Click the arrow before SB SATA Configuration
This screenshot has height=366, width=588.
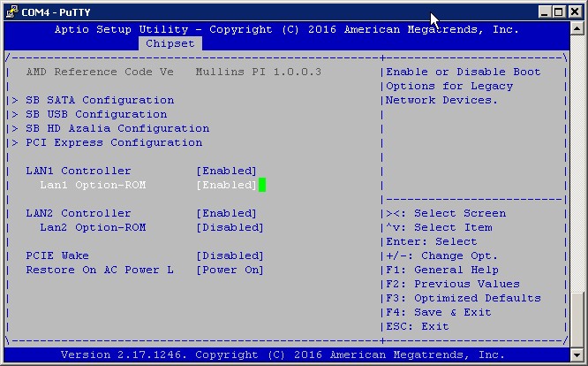click(x=15, y=100)
